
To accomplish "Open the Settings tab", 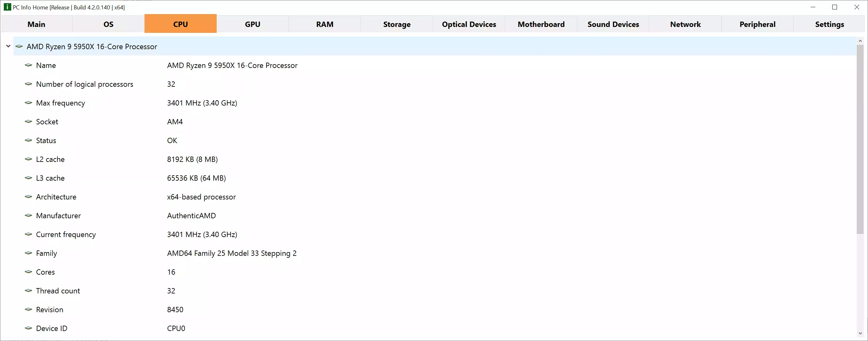I will point(830,24).
